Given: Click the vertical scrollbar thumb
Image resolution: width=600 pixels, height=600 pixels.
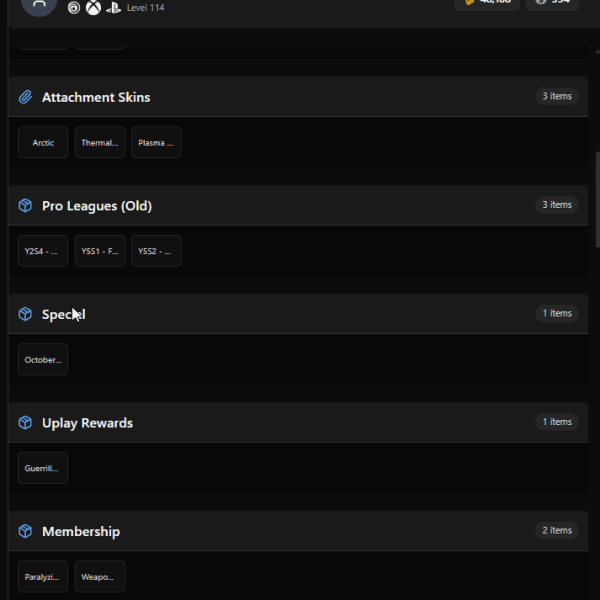Looking at the screenshot, I should (598, 200).
